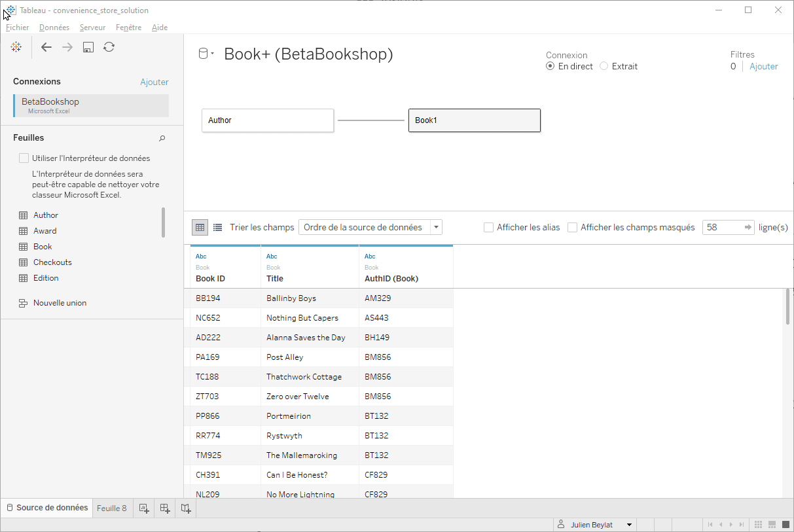Jump to the last sheet tab

point(741,524)
